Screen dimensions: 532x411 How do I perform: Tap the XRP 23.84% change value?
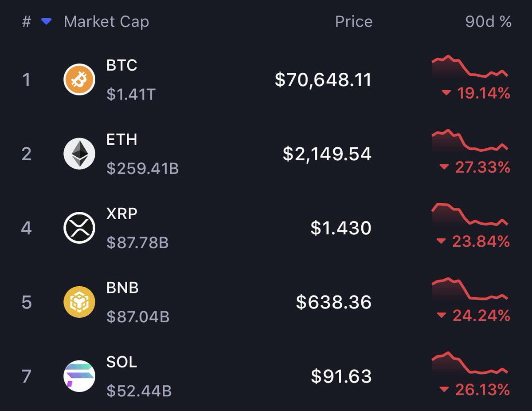481,241
